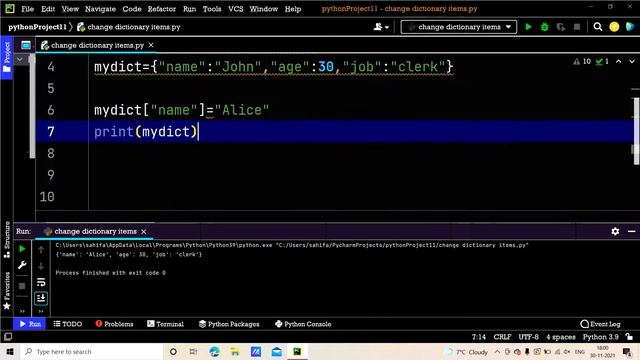The width and height of the screenshot is (640, 360).
Task: Open the Run menu
Action: (x=189, y=9)
